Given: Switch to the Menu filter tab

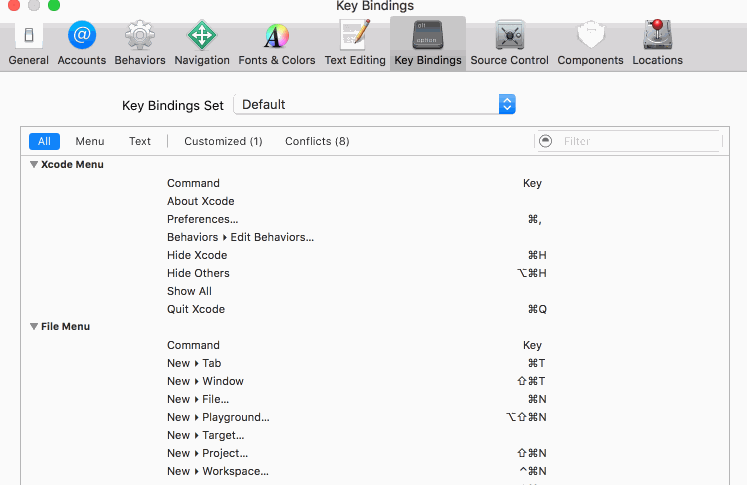Looking at the screenshot, I should [90, 141].
